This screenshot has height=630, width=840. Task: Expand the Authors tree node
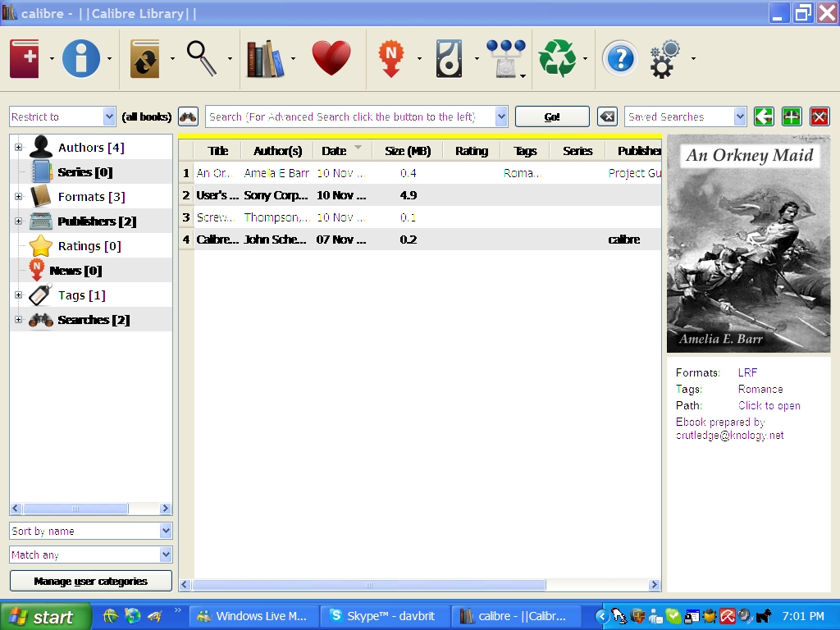(18, 148)
